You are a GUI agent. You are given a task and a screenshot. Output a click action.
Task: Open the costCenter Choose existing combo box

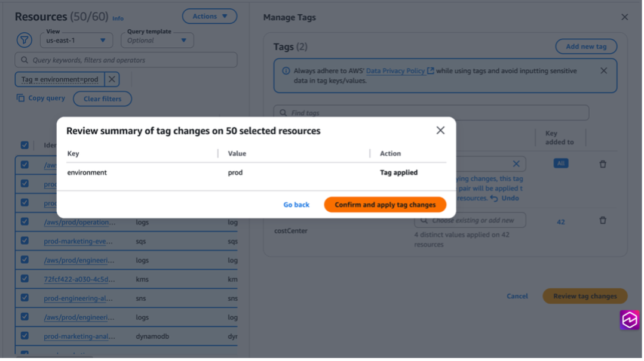[x=471, y=220]
